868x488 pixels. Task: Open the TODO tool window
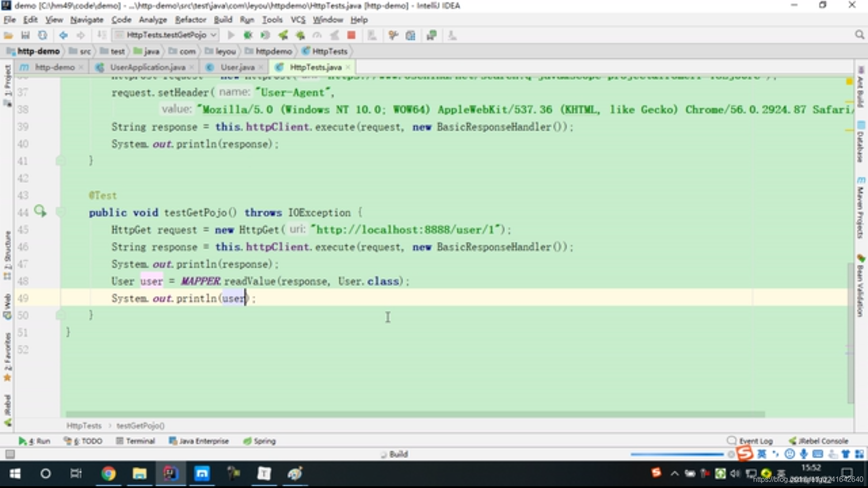[83, 441]
